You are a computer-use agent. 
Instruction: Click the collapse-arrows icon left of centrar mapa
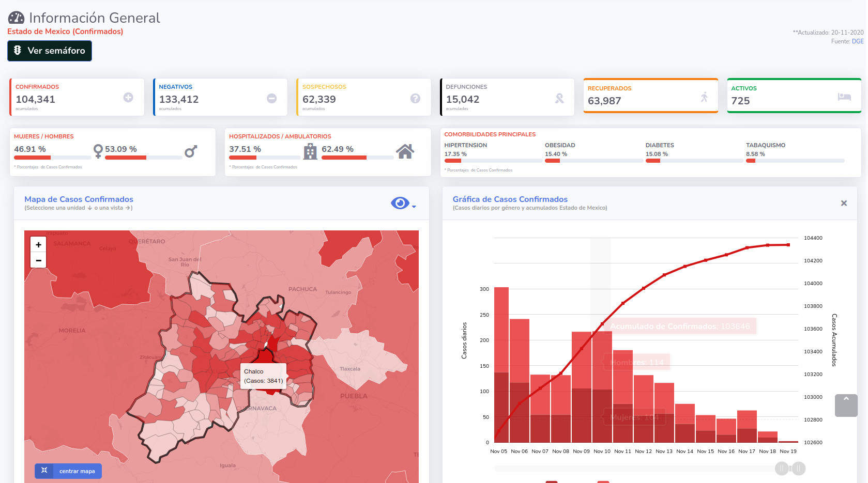44,471
